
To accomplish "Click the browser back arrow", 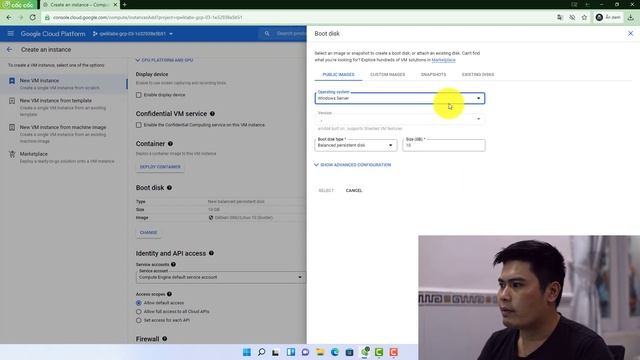I will 9,18.
